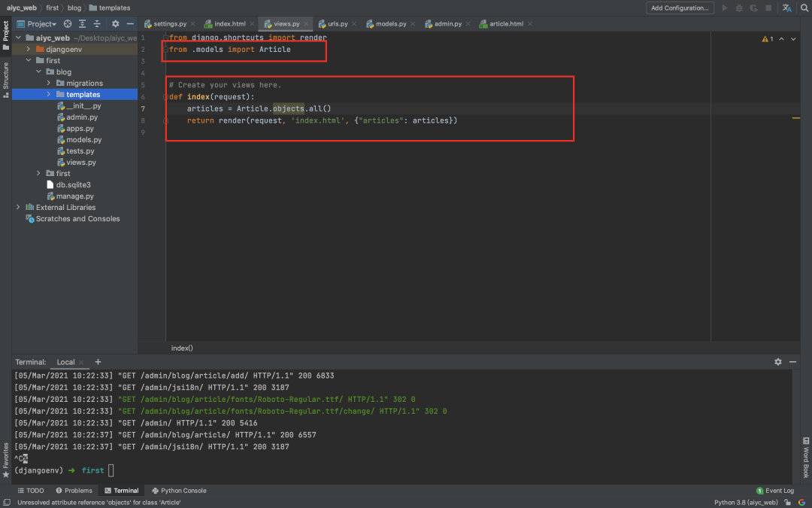
Task: Click the Locate/Select Opened File target icon
Action: tap(68, 24)
